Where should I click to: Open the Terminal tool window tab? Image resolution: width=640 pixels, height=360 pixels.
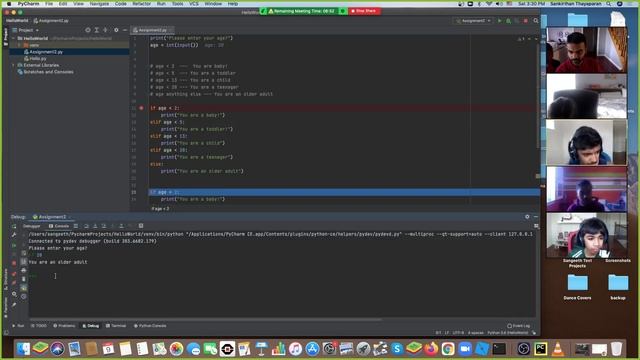pos(116,326)
